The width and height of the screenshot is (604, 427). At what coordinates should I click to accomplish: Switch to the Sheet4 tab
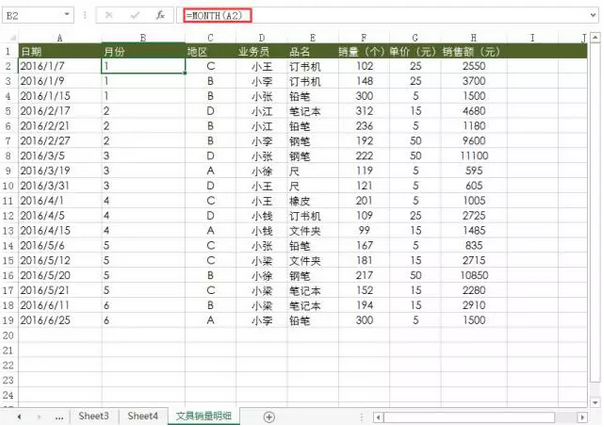(x=143, y=415)
